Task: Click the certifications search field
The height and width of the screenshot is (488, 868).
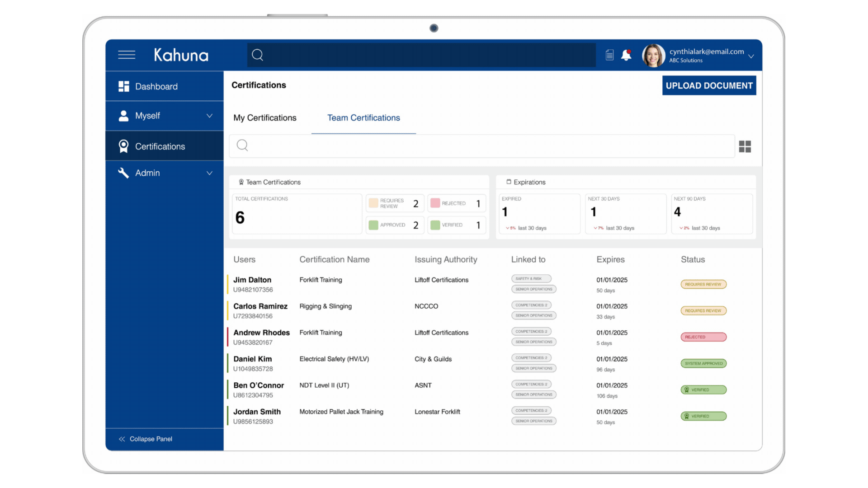Action: 482,145
